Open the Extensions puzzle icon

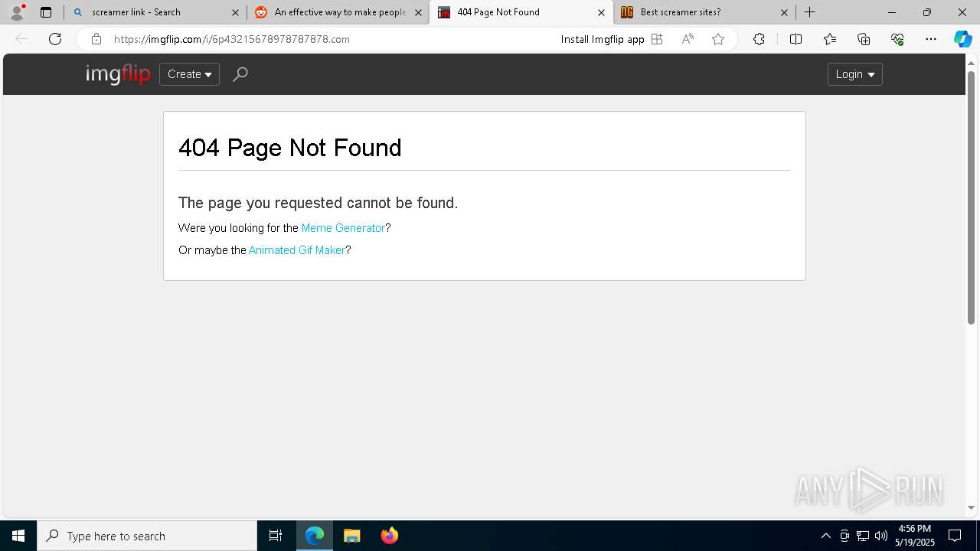[x=759, y=39]
